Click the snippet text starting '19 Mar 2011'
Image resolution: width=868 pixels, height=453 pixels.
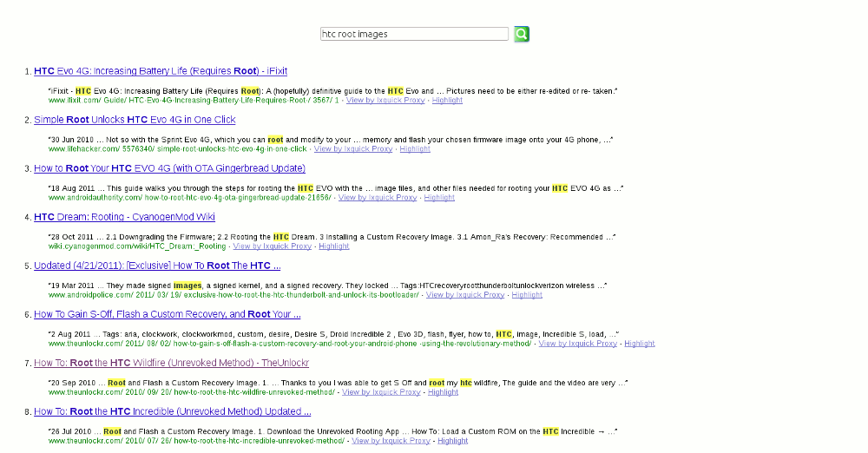328,286
